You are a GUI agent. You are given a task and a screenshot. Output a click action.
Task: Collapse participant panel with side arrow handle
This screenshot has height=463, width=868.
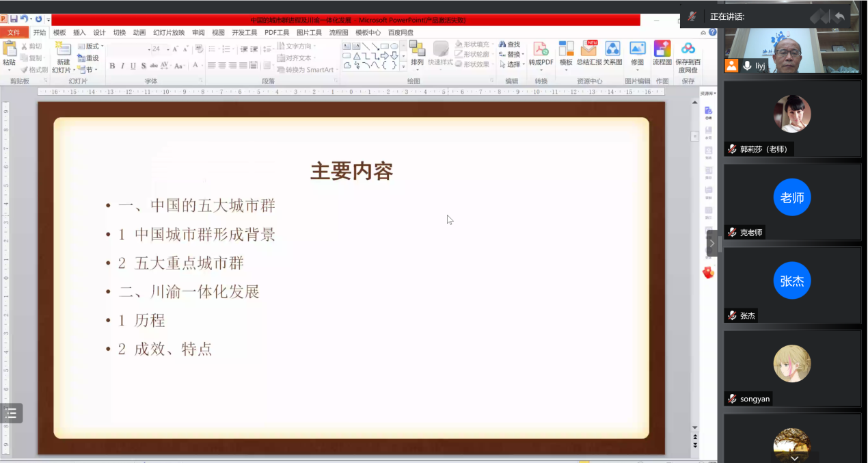[712, 243]
